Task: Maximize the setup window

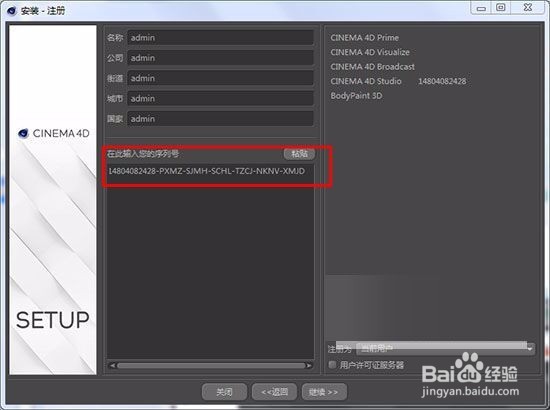Action: click(501, 7)
